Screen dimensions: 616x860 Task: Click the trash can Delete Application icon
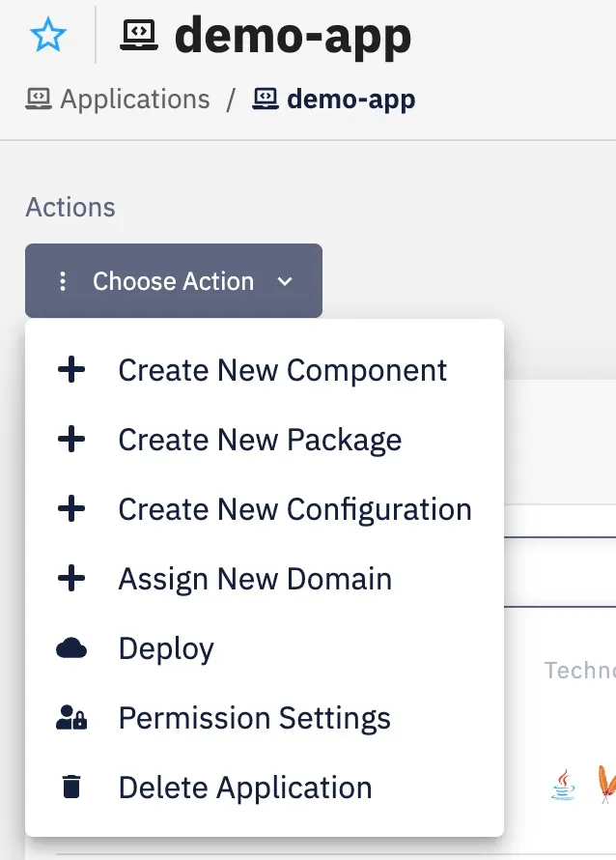coord(71,788)
